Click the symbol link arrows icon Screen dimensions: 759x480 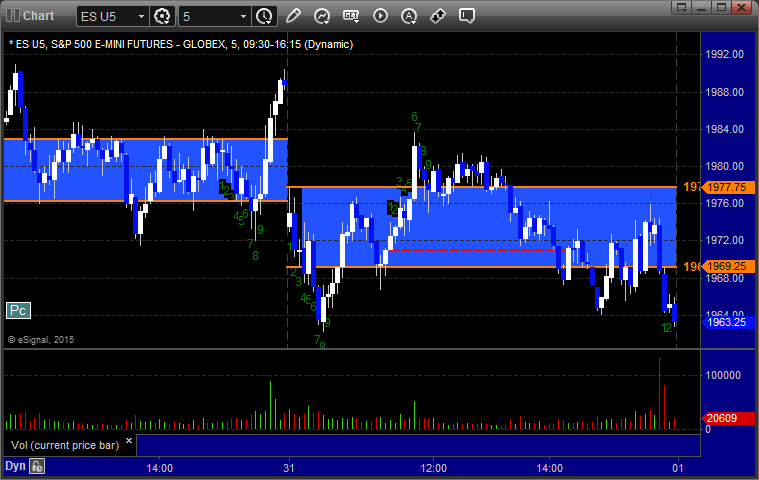pyautogui.click(x=438, y=16)
